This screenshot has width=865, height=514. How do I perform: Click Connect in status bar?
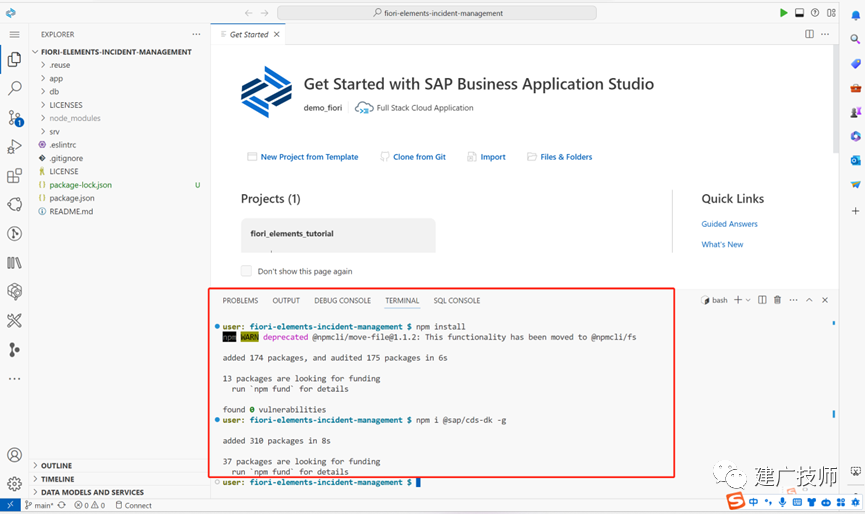(x=134, y=505)
